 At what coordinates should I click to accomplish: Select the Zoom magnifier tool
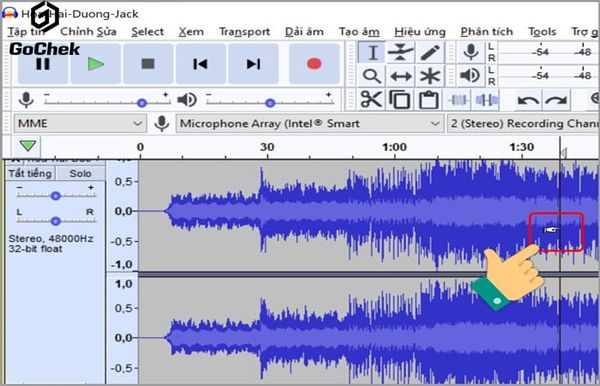(372, 76)
